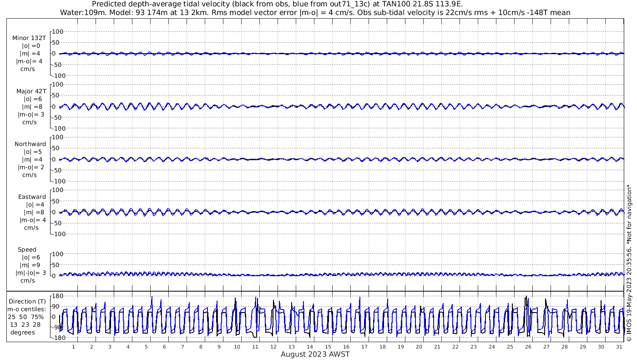Click the 100 tick of Minor panel axis
637x364 pixels.
[58, 31]
